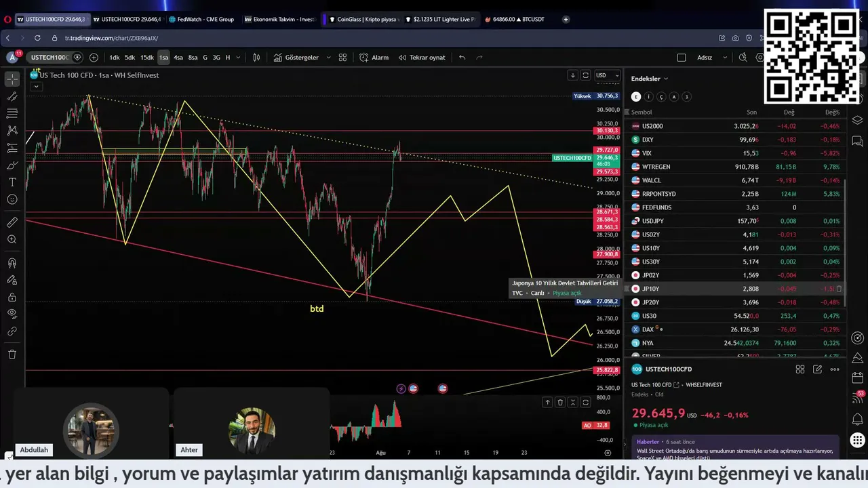Select the JP10Y watchlist row
The image size is (868, 488).
tap(736, 289)
